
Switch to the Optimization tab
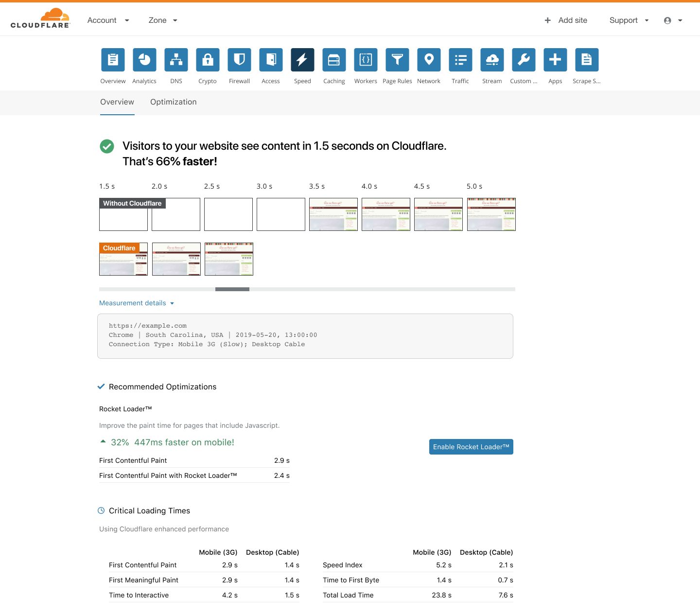point(174,102)
